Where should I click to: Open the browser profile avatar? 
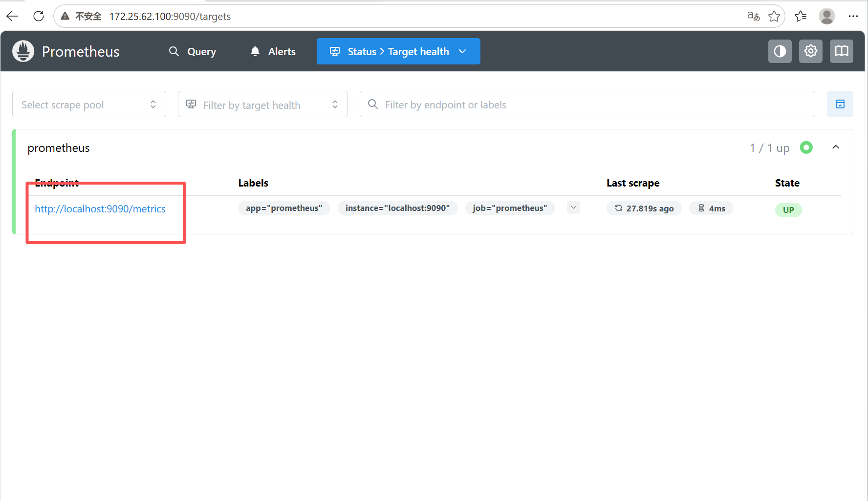[x=827, y=16]
